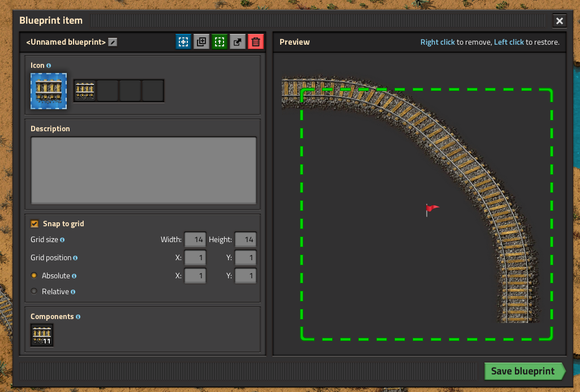Rename blueprint using the pencil edit icon
Screen dimensions: 580x392
coord(113,42)
